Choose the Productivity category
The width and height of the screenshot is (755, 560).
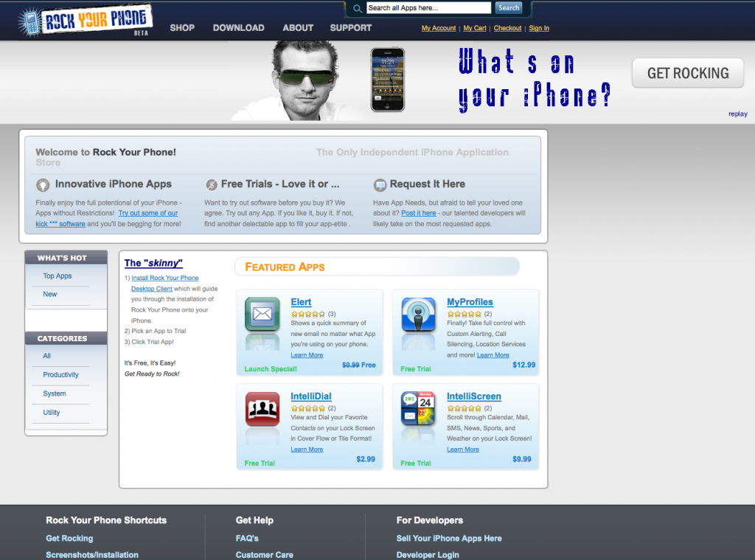(60, 375)
